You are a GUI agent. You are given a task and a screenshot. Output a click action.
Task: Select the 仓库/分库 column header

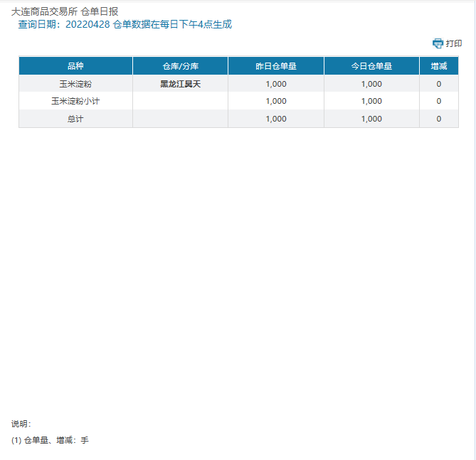pyautogui.click(x=180, y=66)
